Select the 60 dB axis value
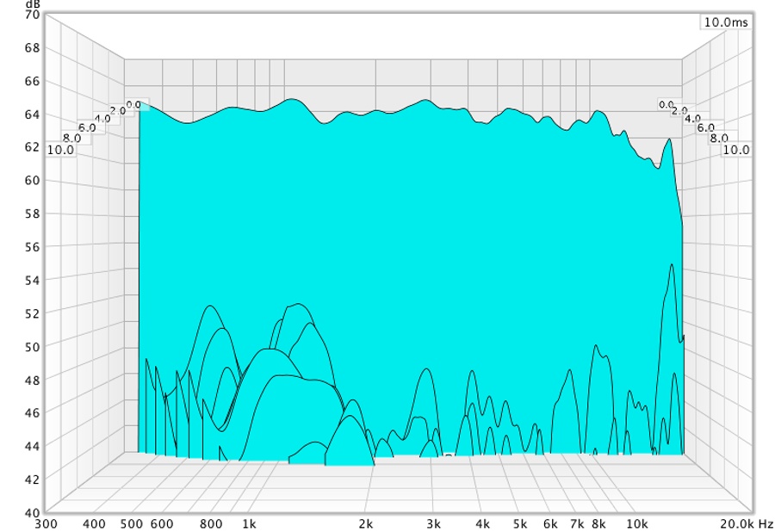 point(32,180)
